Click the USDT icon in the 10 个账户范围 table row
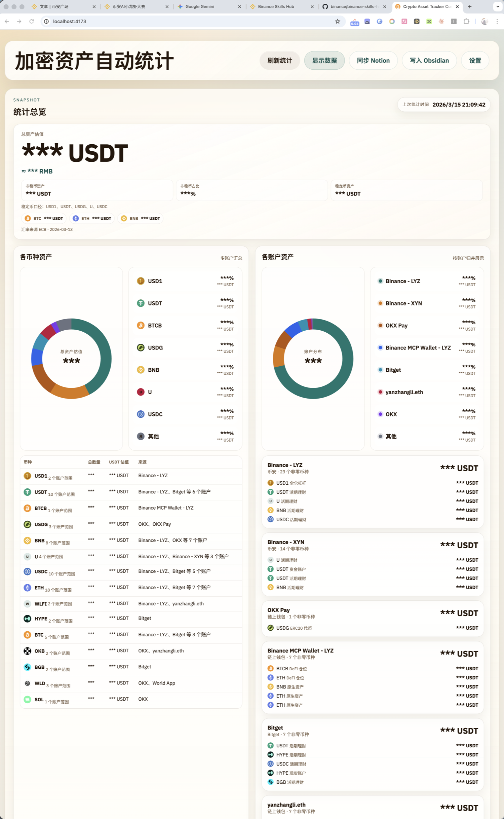This screenshot has height=819, width=504. (28, 492)
